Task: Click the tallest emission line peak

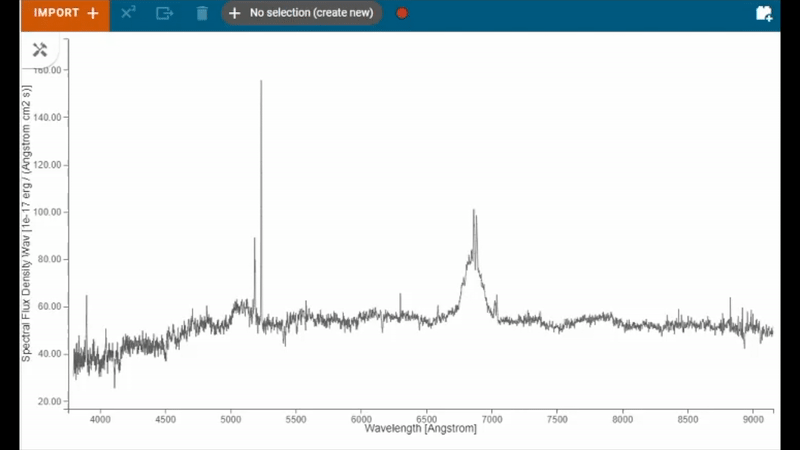Action: pyautogui.click(x=261, y=82)
